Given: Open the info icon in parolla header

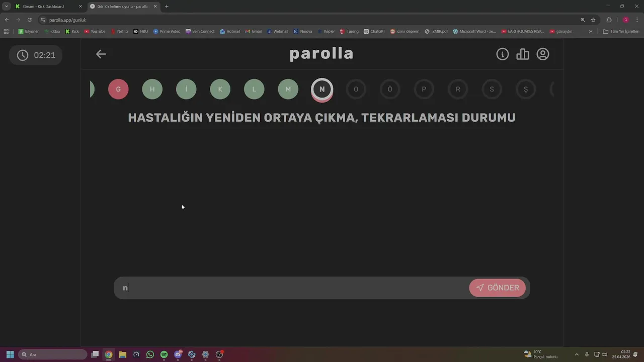Looking at the screenshot, I should tap(502, 54).
